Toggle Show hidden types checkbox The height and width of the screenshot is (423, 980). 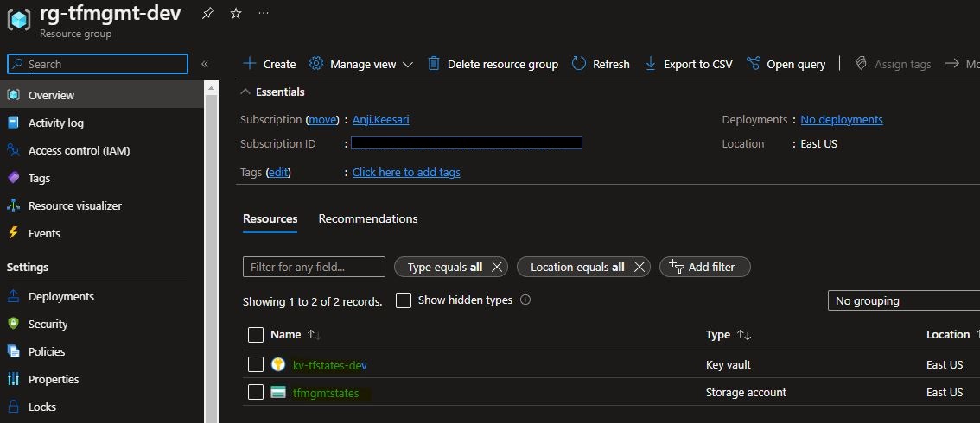(x=404, y=300)
